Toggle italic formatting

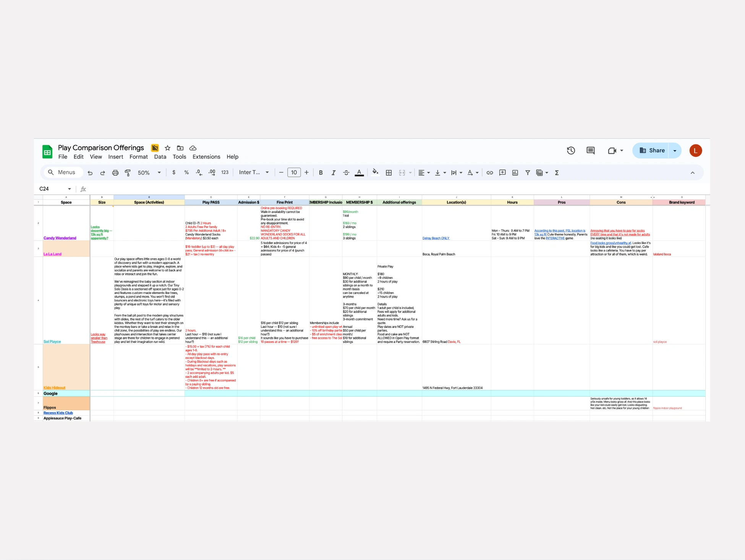point(333,173)
